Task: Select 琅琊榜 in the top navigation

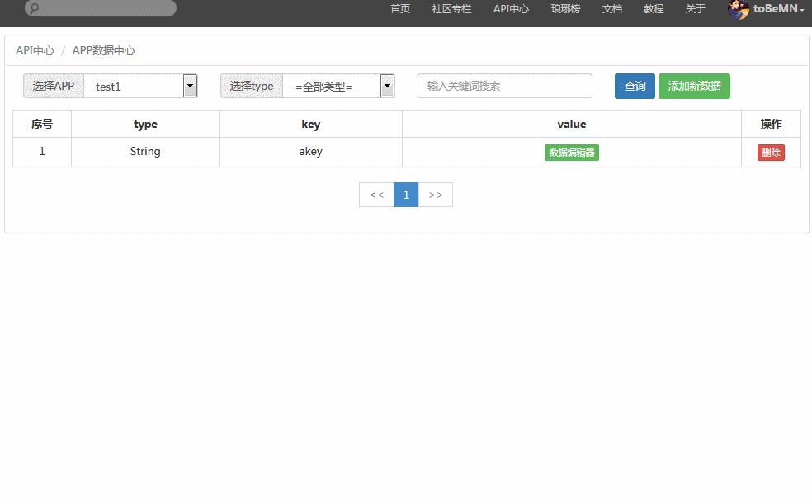Action: tap(565, 9)
